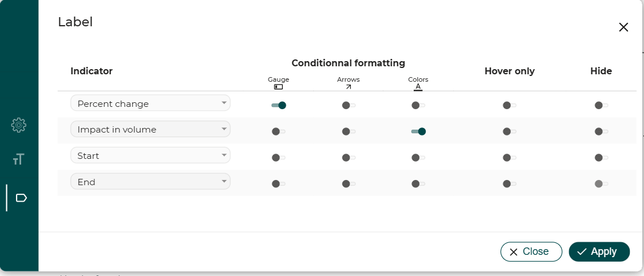This screenshot has width=644, height=276.
Task: Close the Label dialog with X icon
Action: (x=623, y=27)
